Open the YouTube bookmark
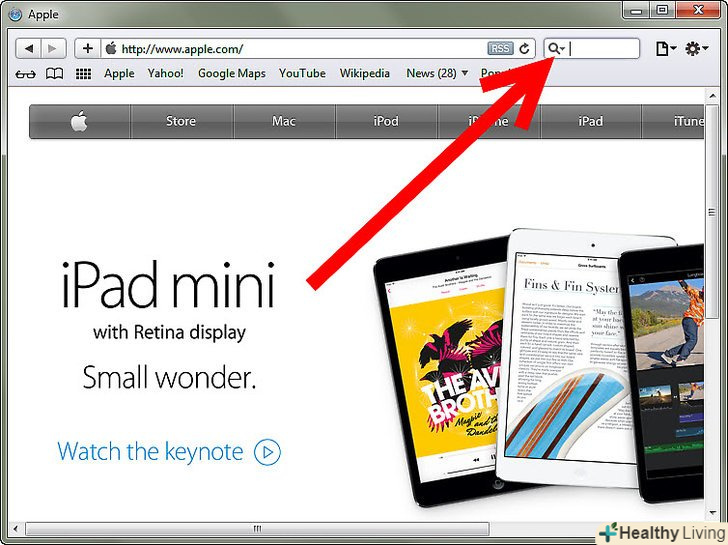This screenshot has height=545, width=728. (x=302, y=73)
